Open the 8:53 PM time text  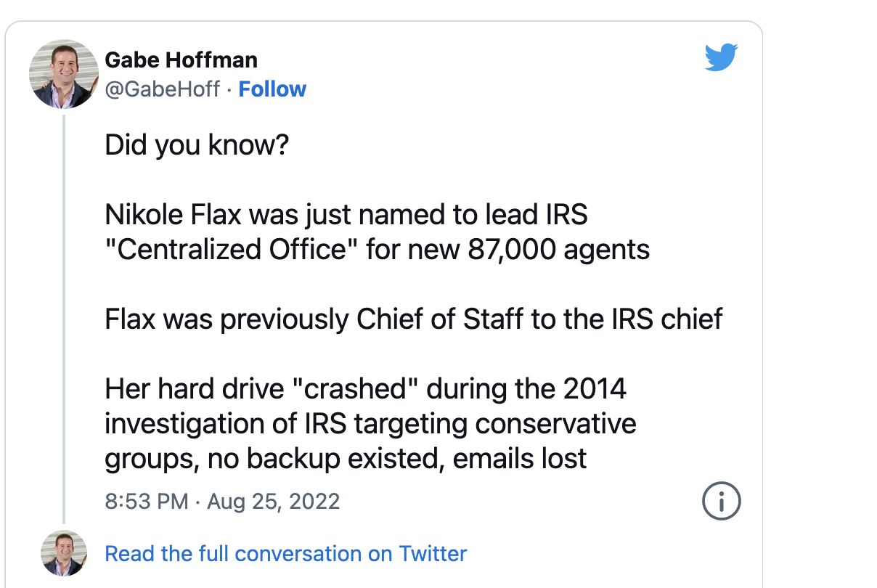tap(147, 502)
